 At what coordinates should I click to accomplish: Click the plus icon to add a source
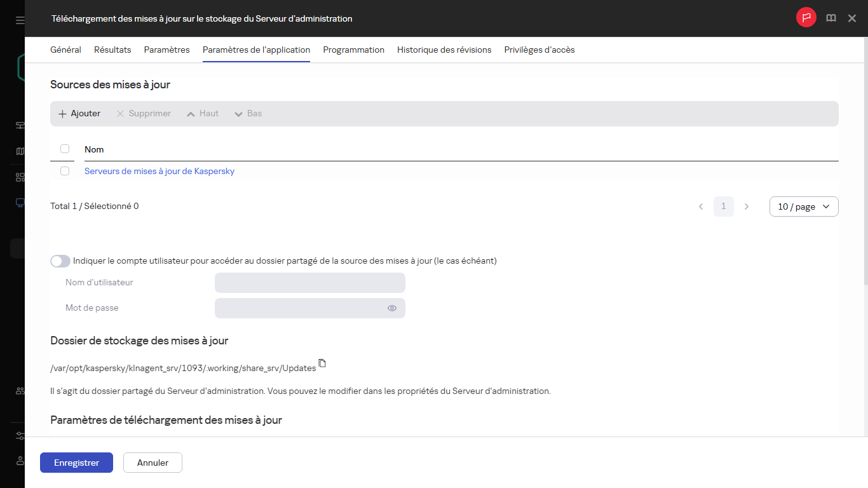point(62,114)
